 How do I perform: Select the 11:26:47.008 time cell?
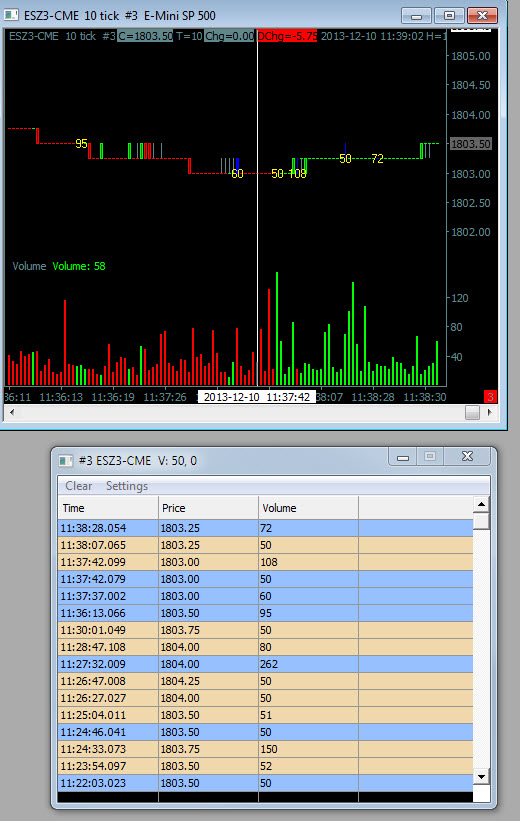pos(108,681)
